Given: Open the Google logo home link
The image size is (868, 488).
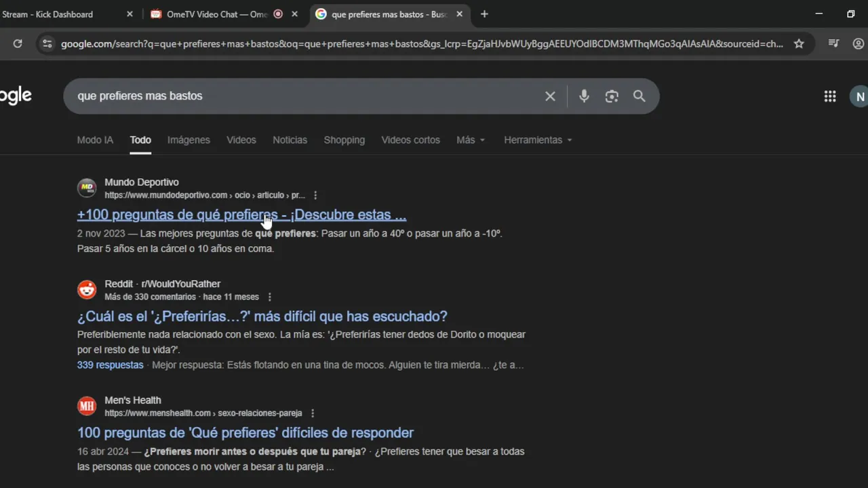Looking at the screenshot, I should click(x=15, y=96).
